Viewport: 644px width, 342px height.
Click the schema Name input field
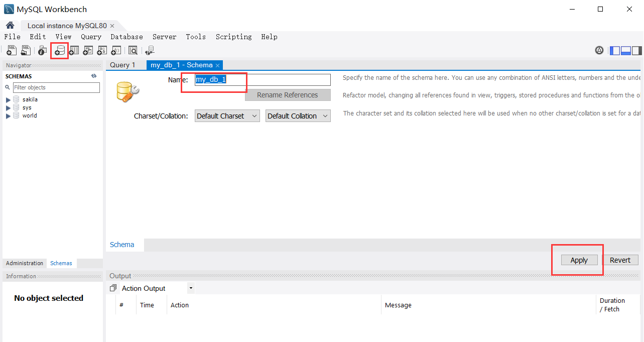(263, 80)
